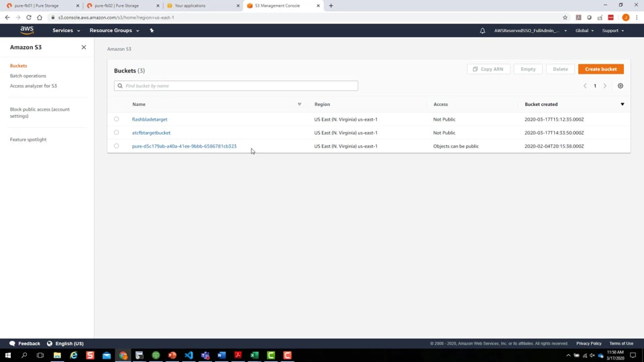644x362 pixels.
Task: Open Buckets in S3 sidebar
Action: [x=19, y=66]
